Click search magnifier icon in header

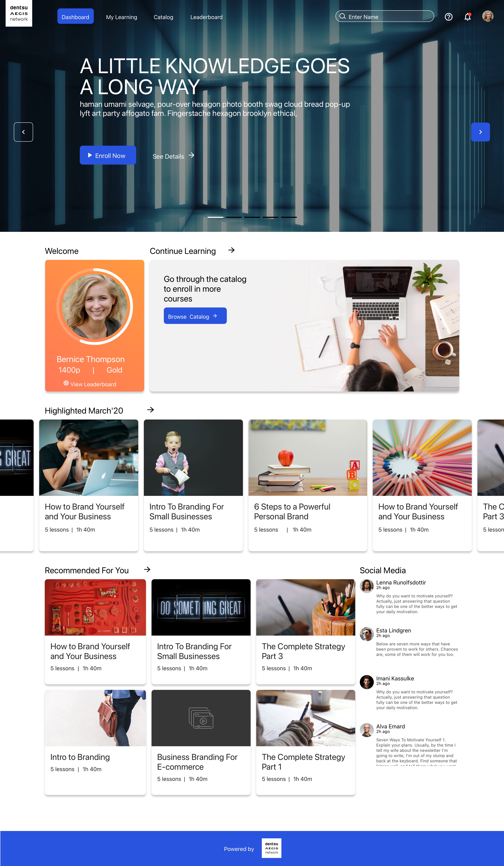click(342, 16)
